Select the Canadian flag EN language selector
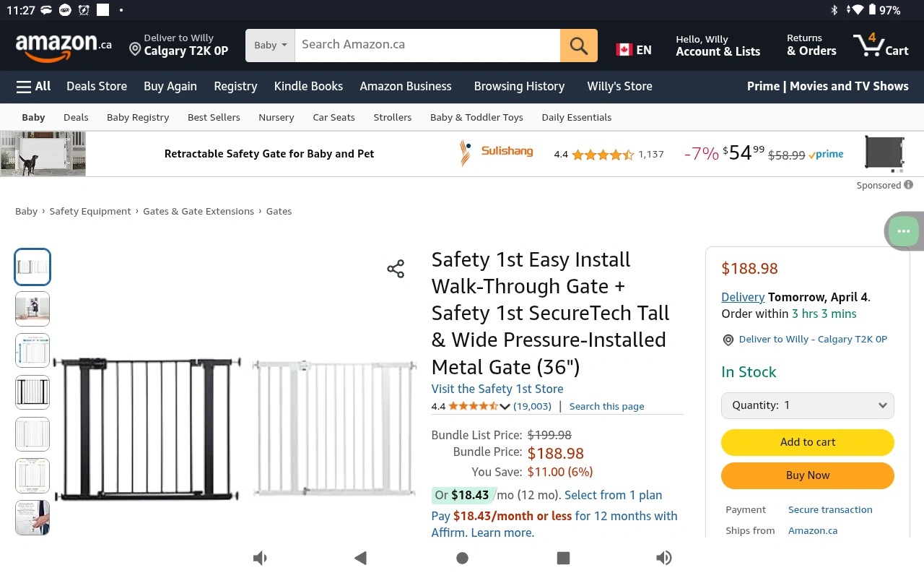 click(x=633, y=50)
